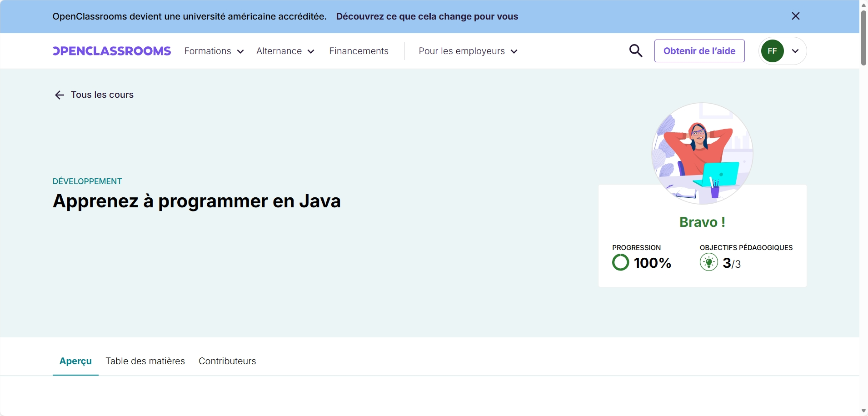Expand the Pour les employeurs menu
The width and height of the screenshot is (868, 416).
(468, 51)
